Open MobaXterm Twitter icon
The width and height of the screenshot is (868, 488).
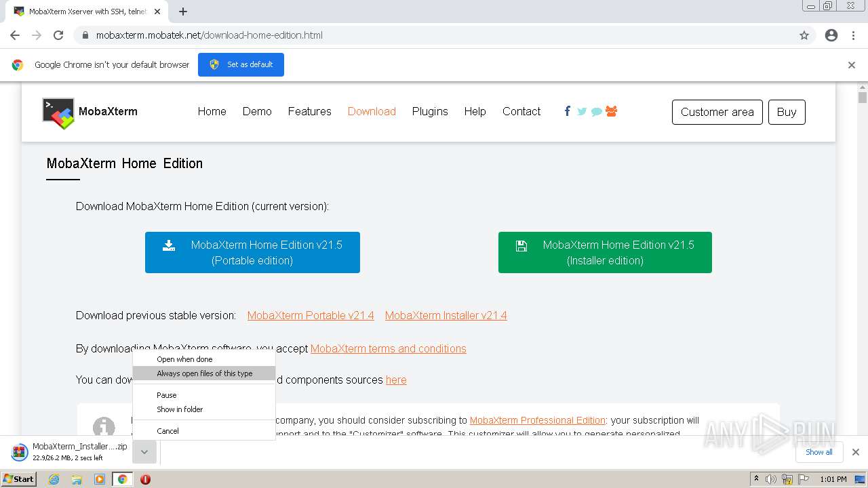click(x=582, y=111)
